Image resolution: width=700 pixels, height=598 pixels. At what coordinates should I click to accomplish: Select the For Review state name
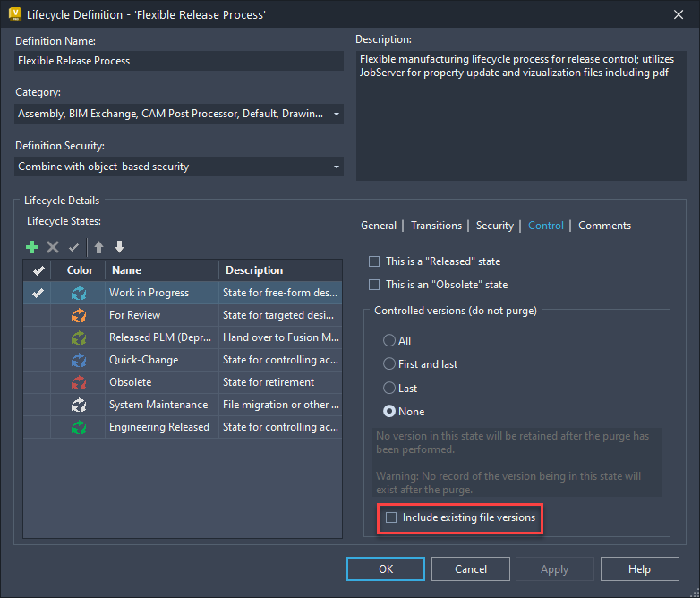pyautogui.click(x=135, y=315)
